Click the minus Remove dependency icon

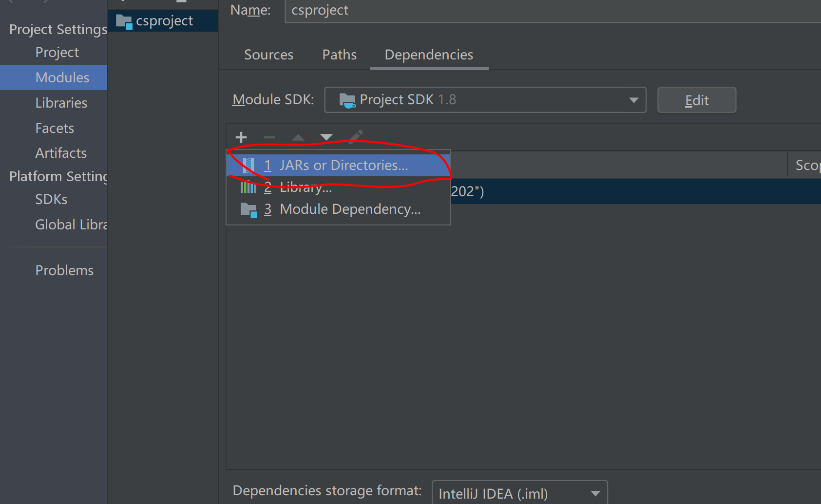click(269, 138)
